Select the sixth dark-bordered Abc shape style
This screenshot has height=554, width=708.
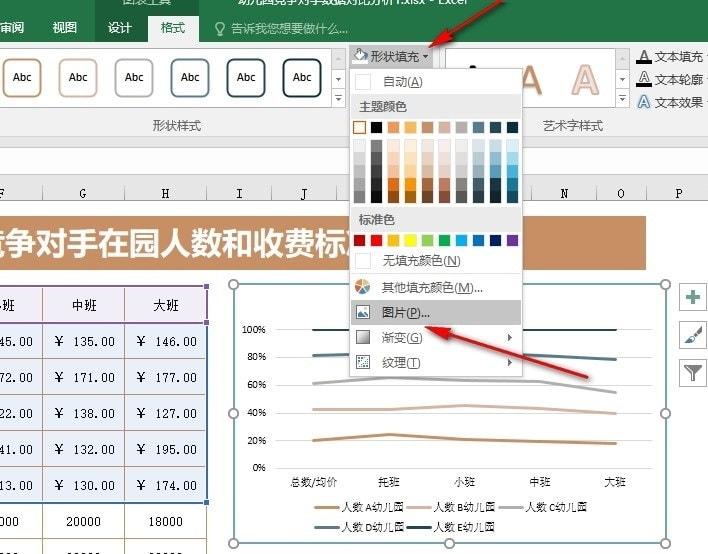[302, 78]
